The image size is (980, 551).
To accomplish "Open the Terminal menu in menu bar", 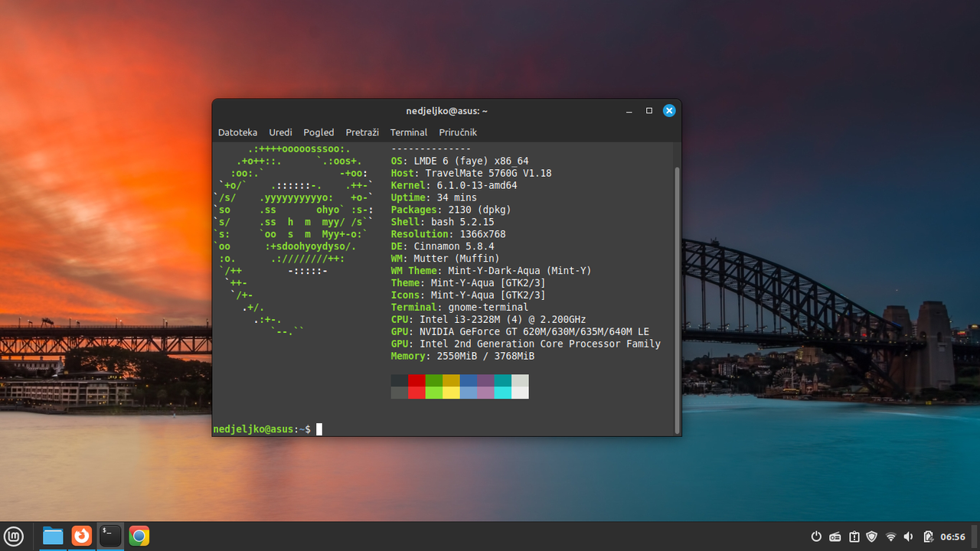I will pyautogui.click(x=409, y=132).
